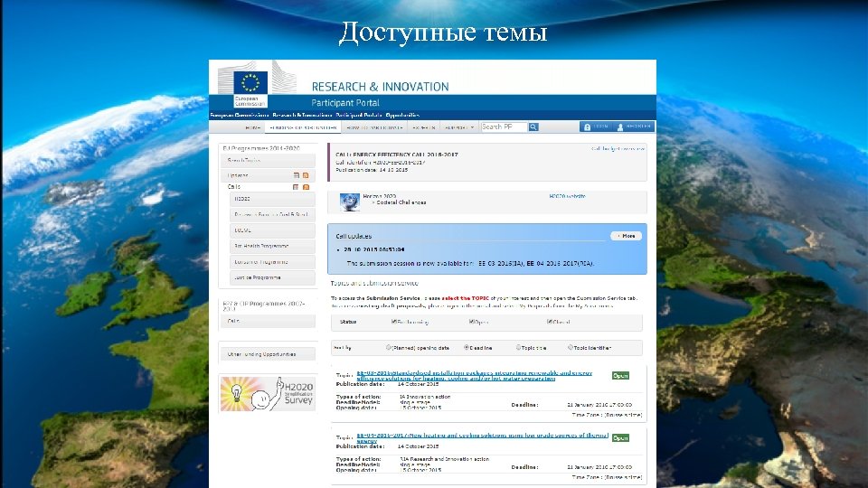Select the Deadline sort radio button
The image size is (868, 488).
467,347
